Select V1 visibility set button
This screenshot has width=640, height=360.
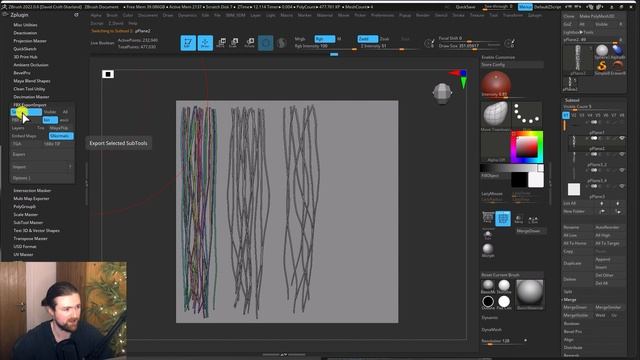[x=566, y=116]
